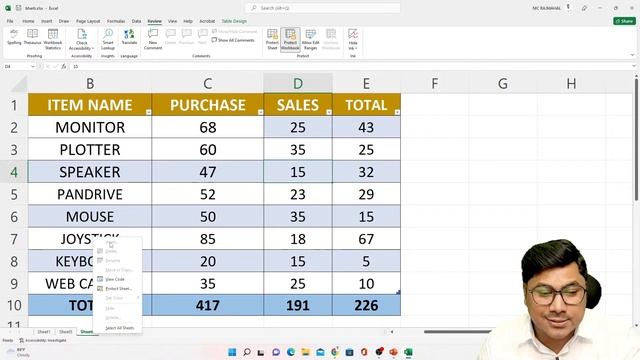
Task: Open the Page Layout tab
Action: (x=88, y=21)
